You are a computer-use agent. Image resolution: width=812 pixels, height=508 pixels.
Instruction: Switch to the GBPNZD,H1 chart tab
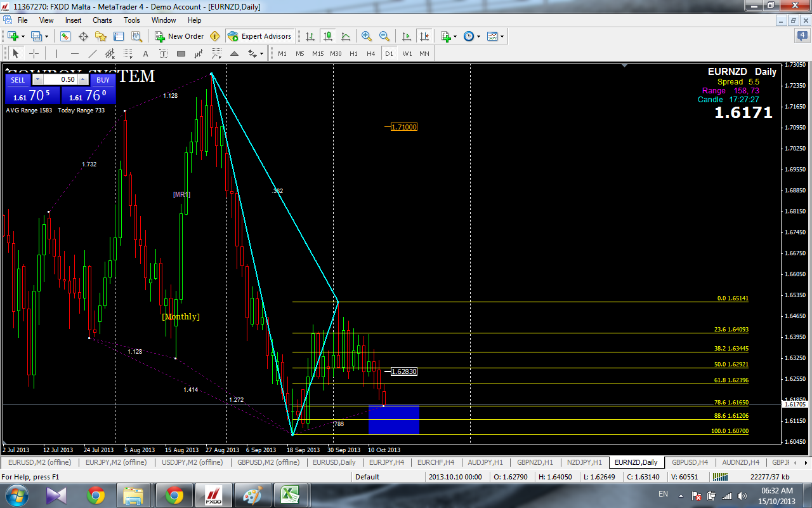coord(535,462)
